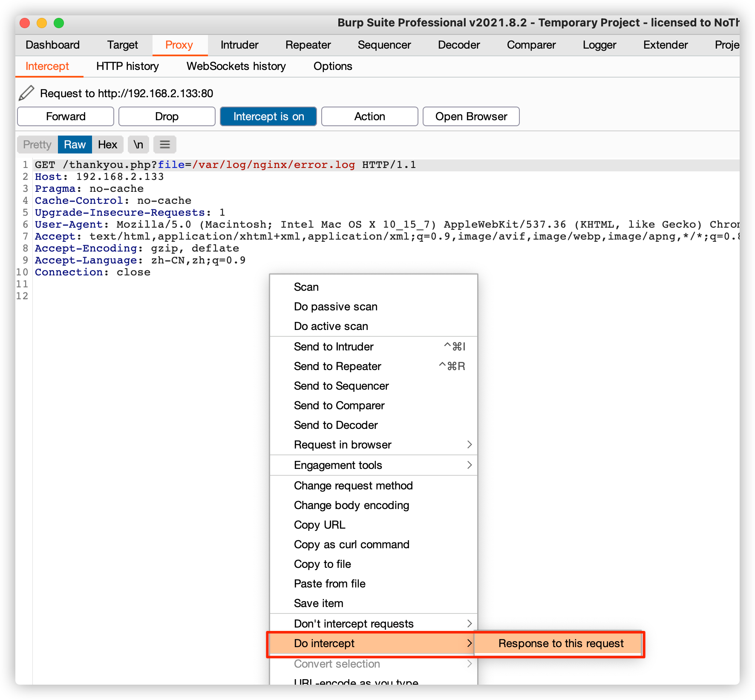Toggle the \n non-printable characters button

[x=138, y=145]
